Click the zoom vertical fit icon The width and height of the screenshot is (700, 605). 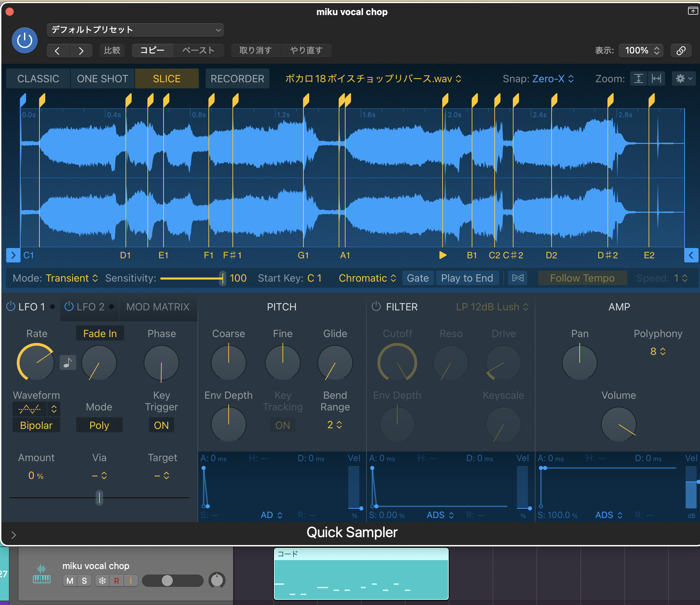tap(639, 79)
